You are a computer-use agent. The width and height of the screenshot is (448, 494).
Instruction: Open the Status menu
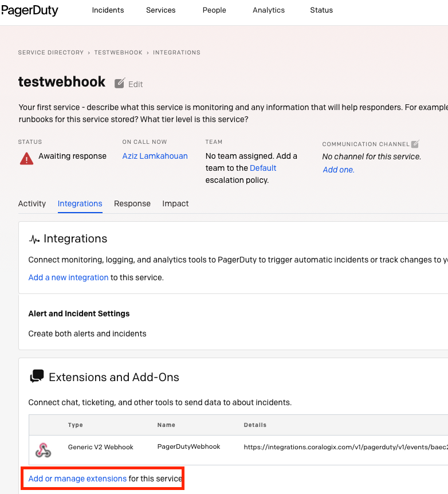click(x=321, y=10)
